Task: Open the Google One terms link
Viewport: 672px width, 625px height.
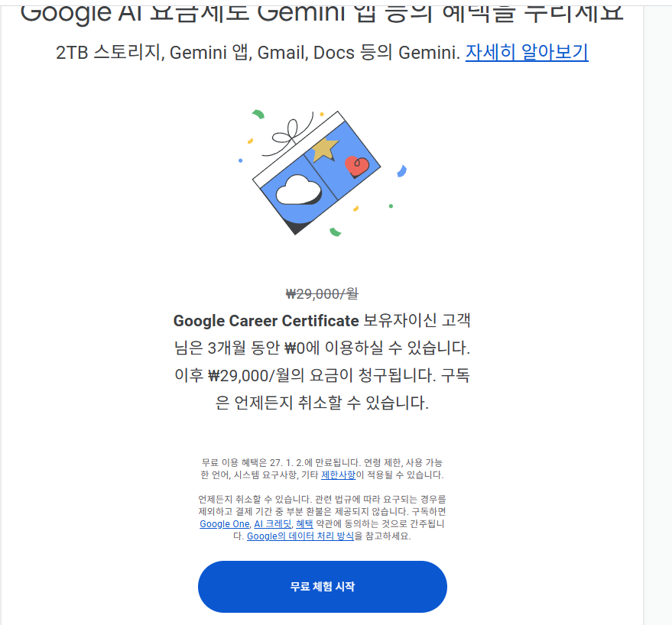Action: pos(225,524)
